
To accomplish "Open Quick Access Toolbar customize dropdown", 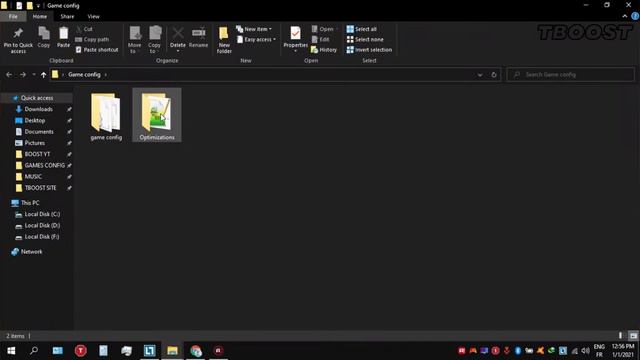I will [x=38, y=6].
